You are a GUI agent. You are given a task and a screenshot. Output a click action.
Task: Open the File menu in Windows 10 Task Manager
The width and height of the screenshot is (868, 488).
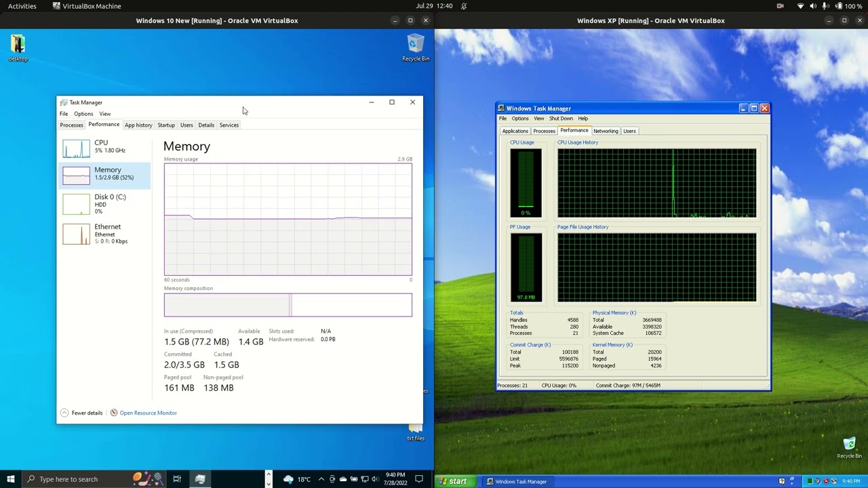pyautogui.click(x=64, y=114)
